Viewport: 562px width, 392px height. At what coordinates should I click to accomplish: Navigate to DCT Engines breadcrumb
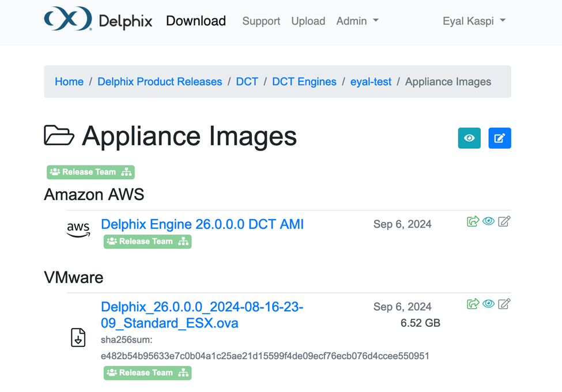point(304,82)
